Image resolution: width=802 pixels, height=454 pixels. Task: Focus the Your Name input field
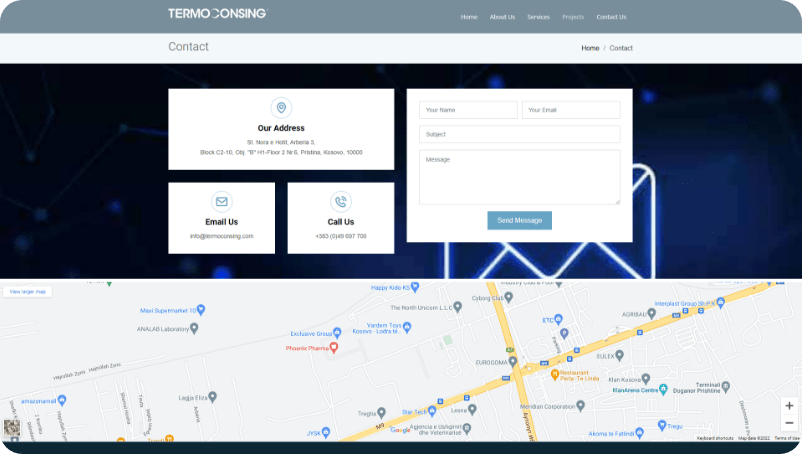coord(468,110)
